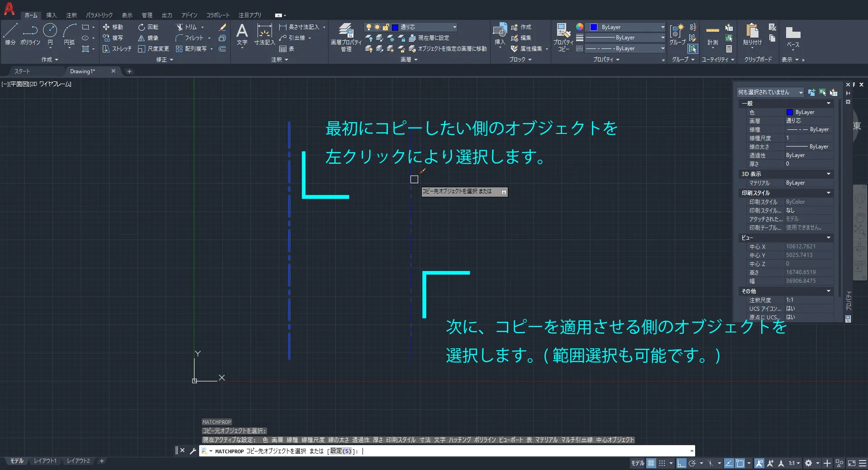Click the 現在層に設定 button
Viewport: 868px width, 470px height.
click(429, 38)
